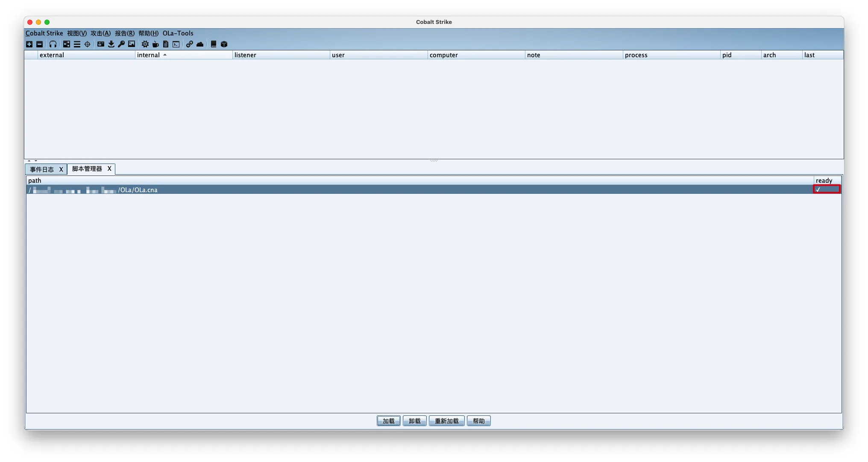Open credentials via key icon

[x=121, y=44]
